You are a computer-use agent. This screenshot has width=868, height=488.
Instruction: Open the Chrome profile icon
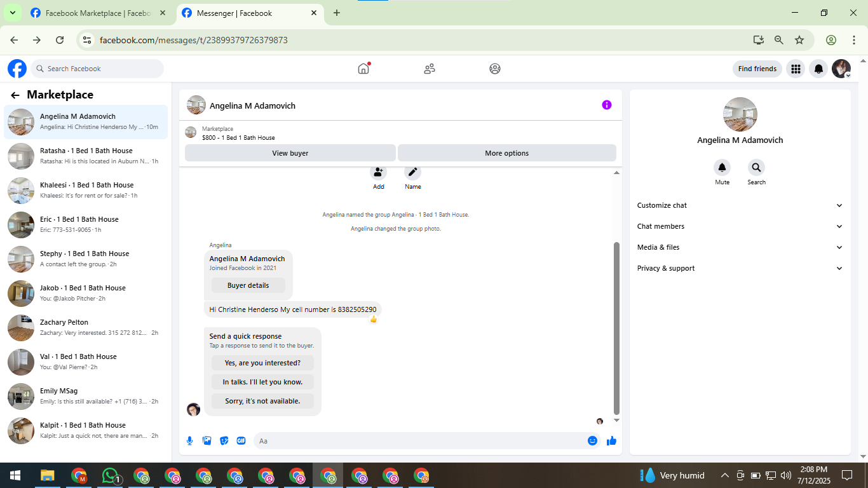831,40
